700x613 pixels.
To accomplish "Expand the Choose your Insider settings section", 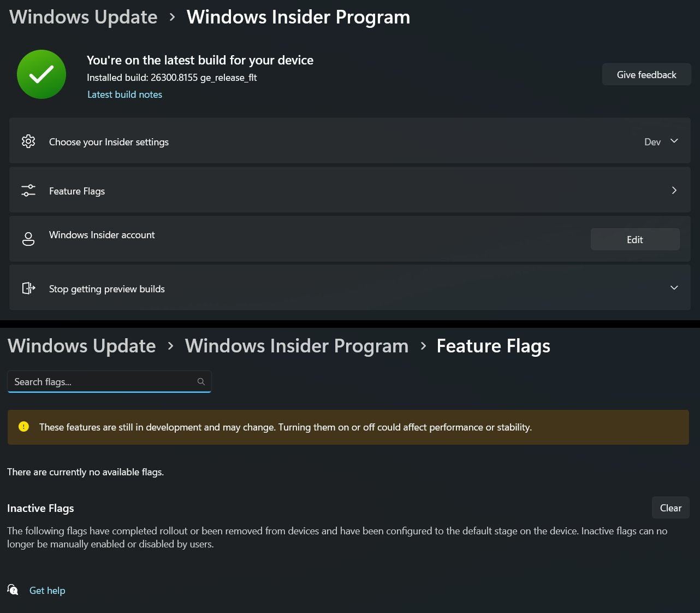I will [674, 141].
